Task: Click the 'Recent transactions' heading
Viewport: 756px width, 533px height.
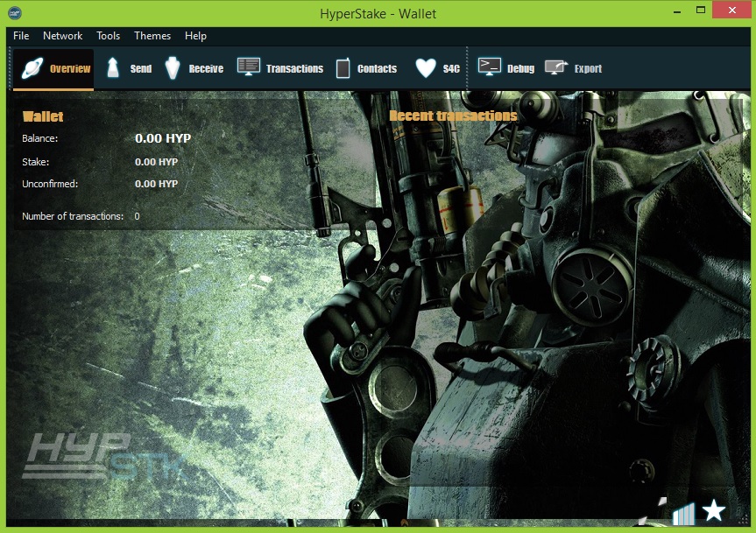Action: pyautogui.click(x=453, y=116)
